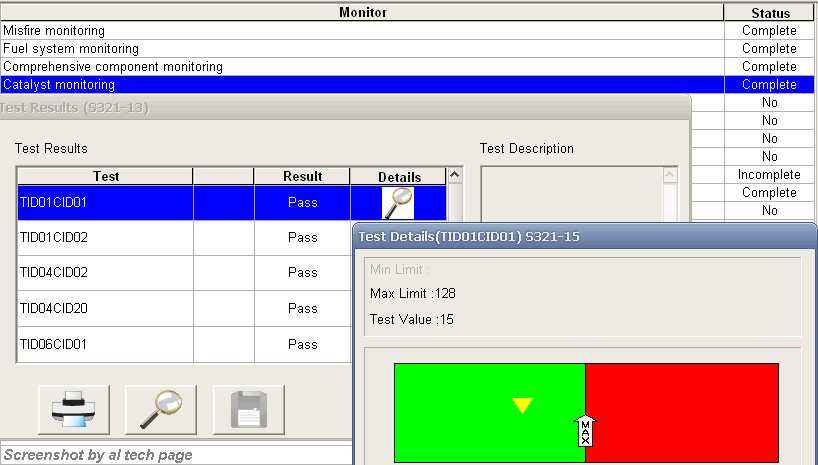The image size is (818, 465).
Task: Select the Fuel system monitoring row
Action: point(362,49)
